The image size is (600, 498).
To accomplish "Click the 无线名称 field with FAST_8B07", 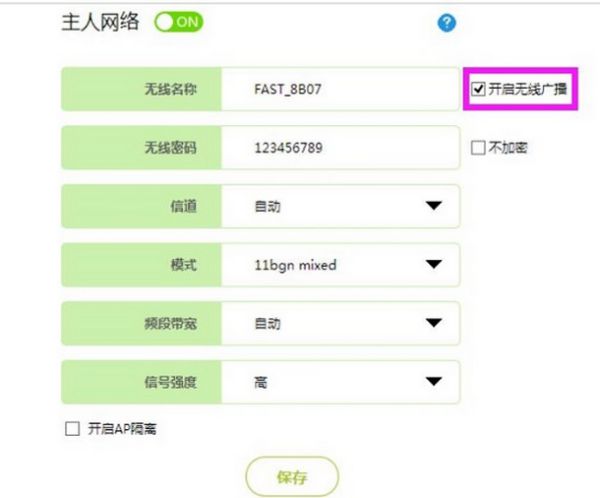I will (x=340, y=89).
